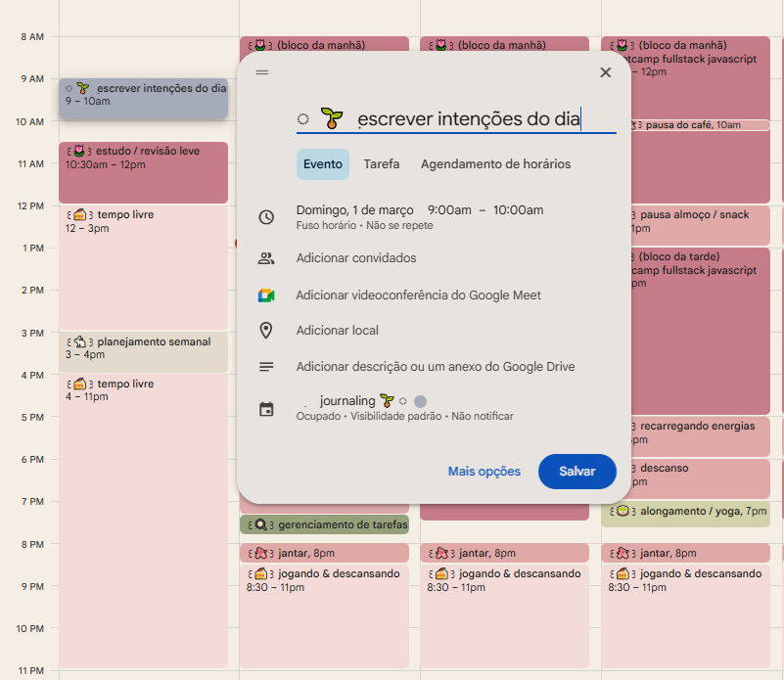
Task: Switch to the Tarefa tab
Action: click(x=382, y=164)
